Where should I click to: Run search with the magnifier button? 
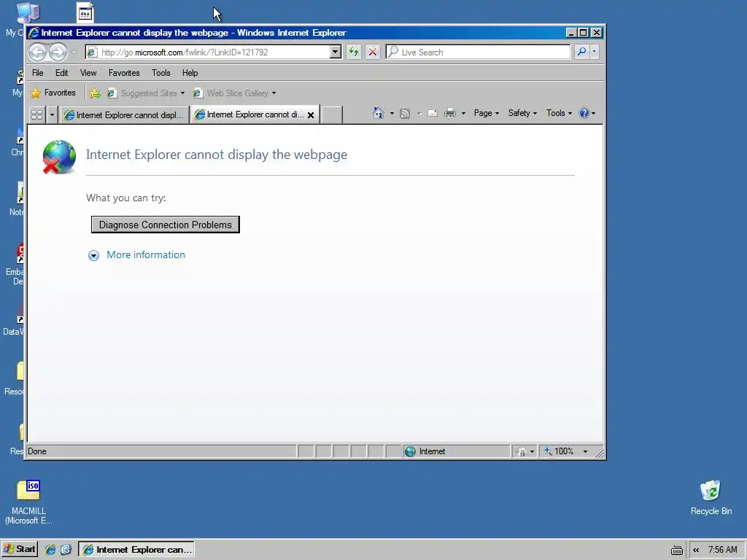(x=581, y=52)
